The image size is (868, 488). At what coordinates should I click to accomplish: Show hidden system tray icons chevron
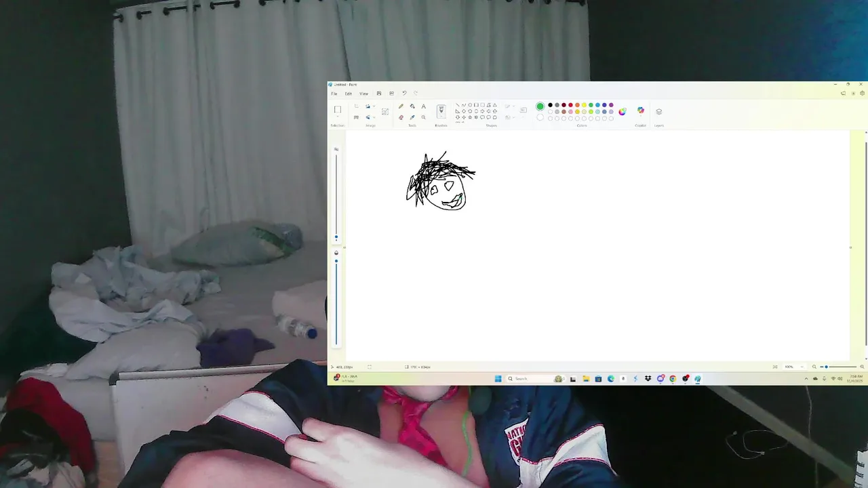tap(806, 379)
